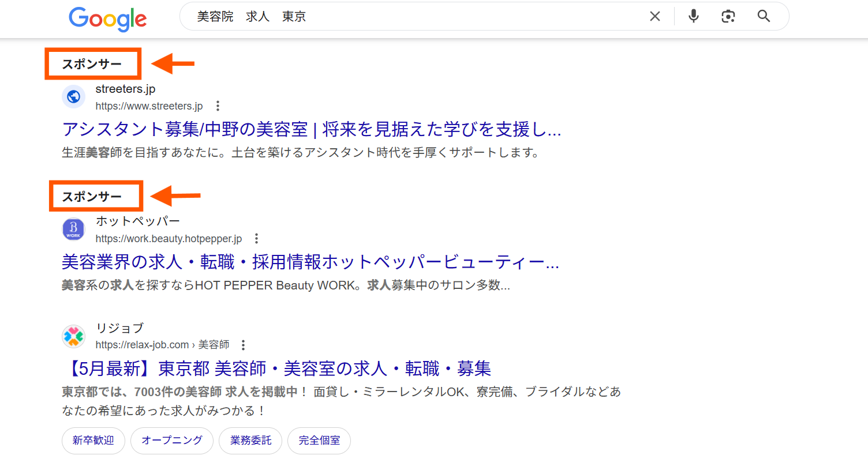Select the 業務委託 filter chip

[x=250, y=441]
